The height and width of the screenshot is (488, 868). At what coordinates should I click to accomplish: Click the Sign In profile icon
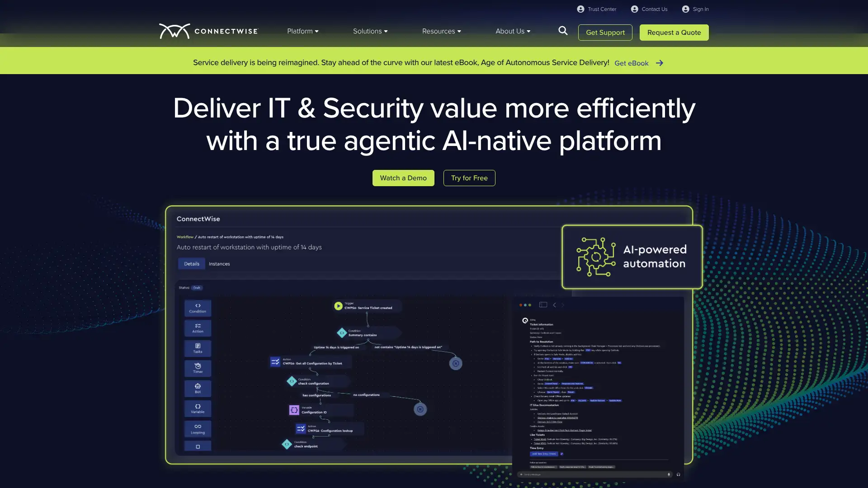pyautogui.click(x=685, y=9)
